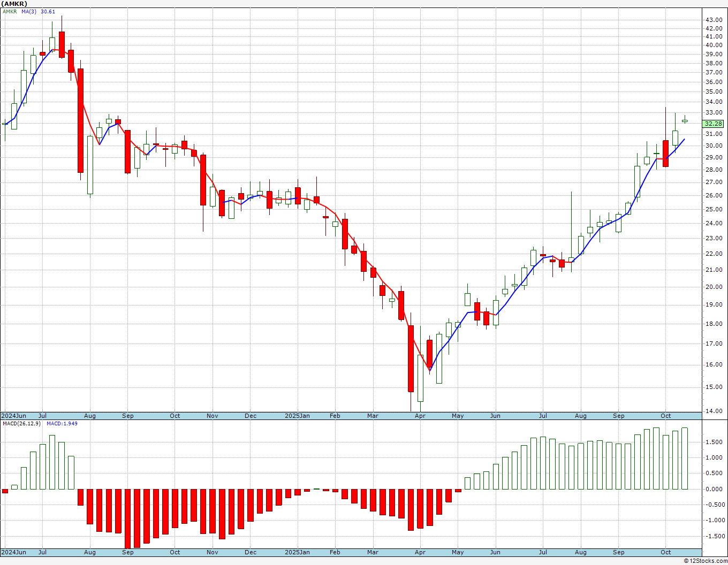
Task: Select Mar on the price chart date axis
Action: tap(373, 416)
